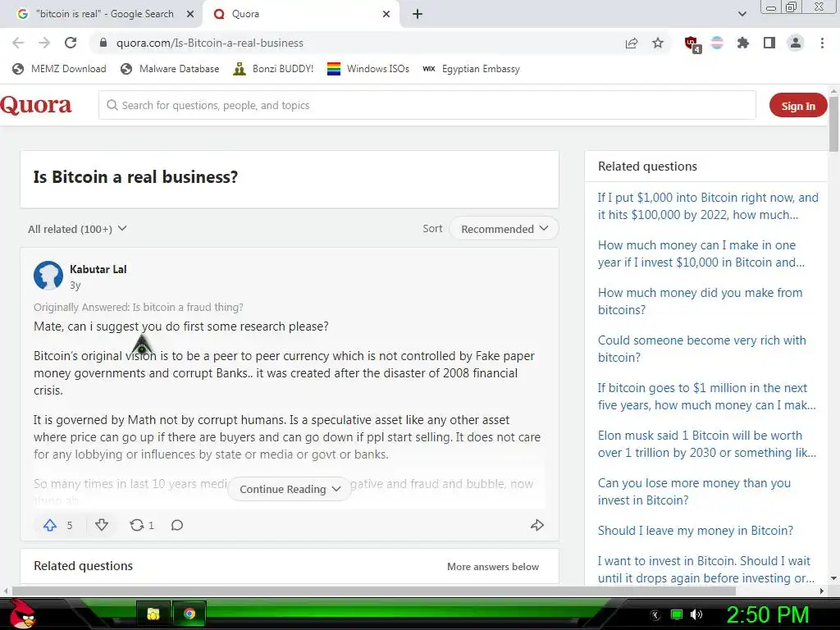840x630 pixels.
Task: Open "Can you lose more money than you invest"
Action: [694, 491]
